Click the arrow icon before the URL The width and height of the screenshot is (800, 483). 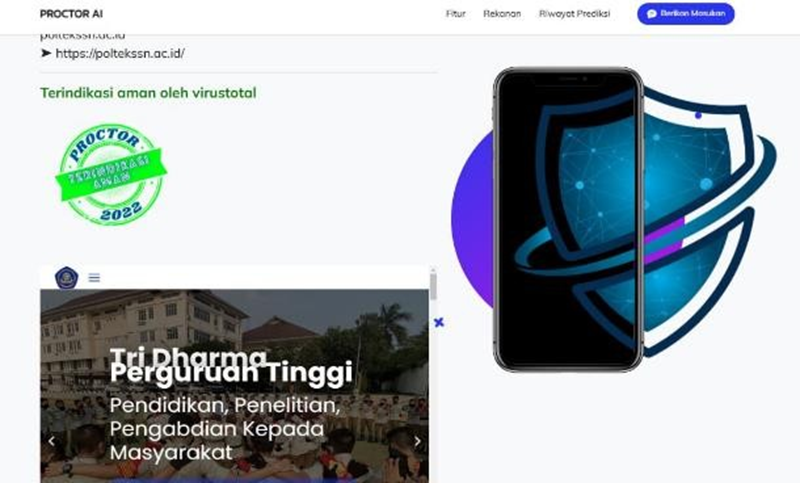46,53
